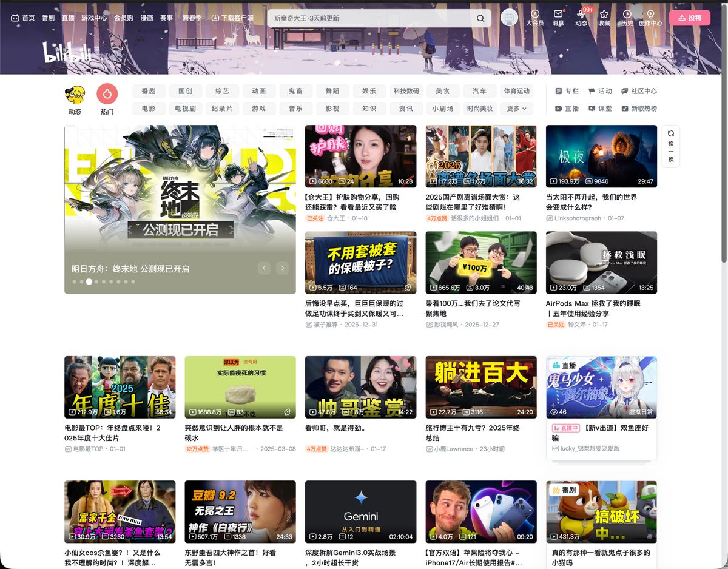The image size is (728, 569).
Task: Open the 年度十佳 movie video thumbnail
Action: coord(120,387)
